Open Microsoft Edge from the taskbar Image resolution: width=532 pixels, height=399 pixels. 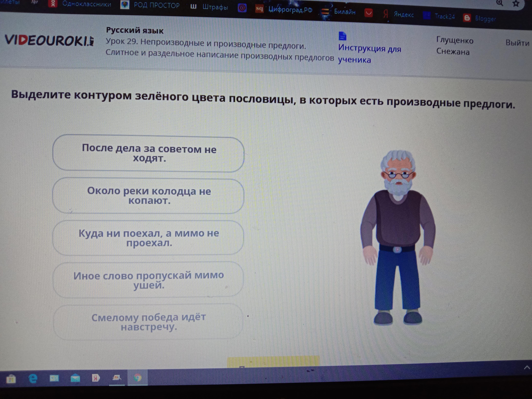click(x=33, y=378)
